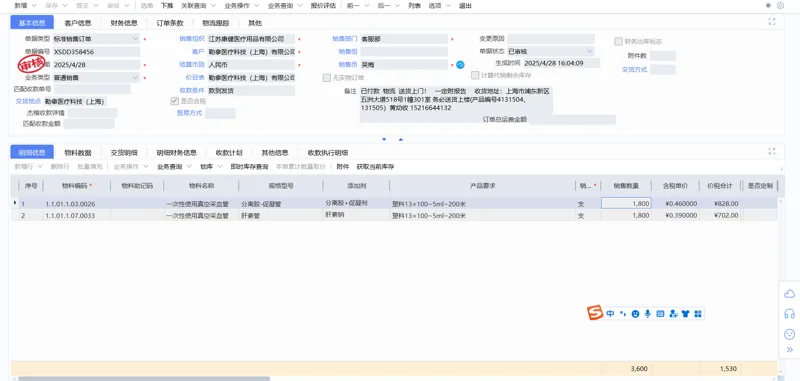Open the 交货明细 detail tab
Screen dimensions: 800x381
(124, 153)
